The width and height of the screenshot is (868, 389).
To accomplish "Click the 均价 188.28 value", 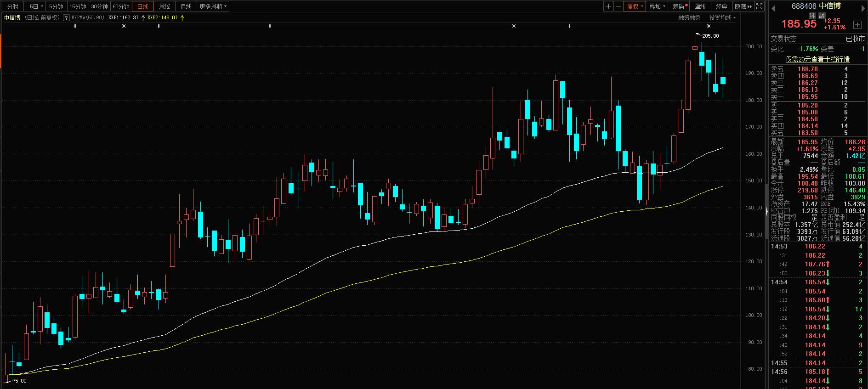I will (855, 142).
